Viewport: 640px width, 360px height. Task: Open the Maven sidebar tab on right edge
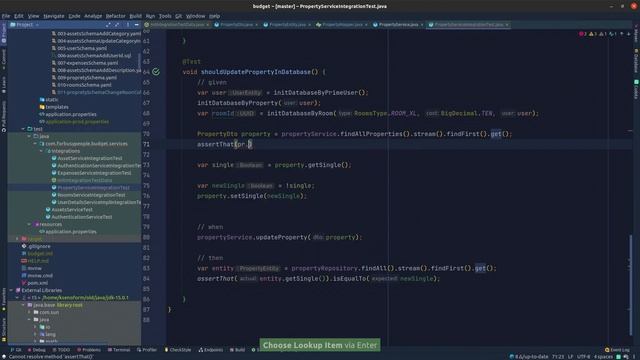click(x=636, y=33)
